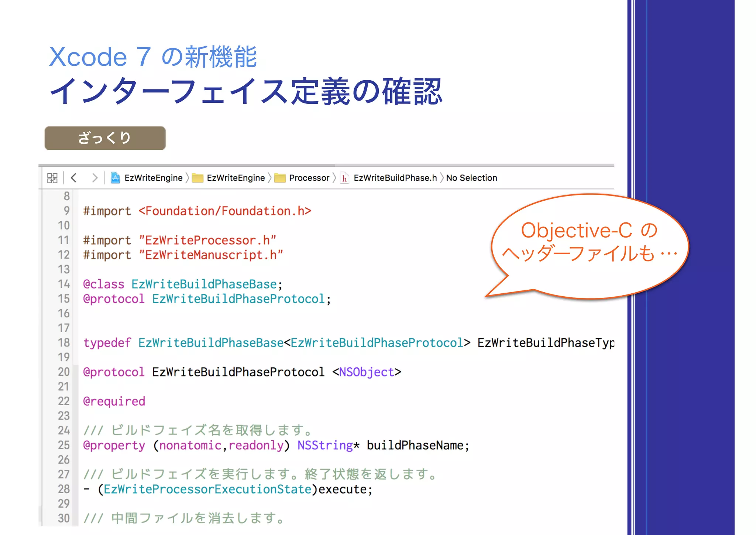756x535 pixels.
Task: Click the NSString type on line 25
Action: click(x=325, y=445)
